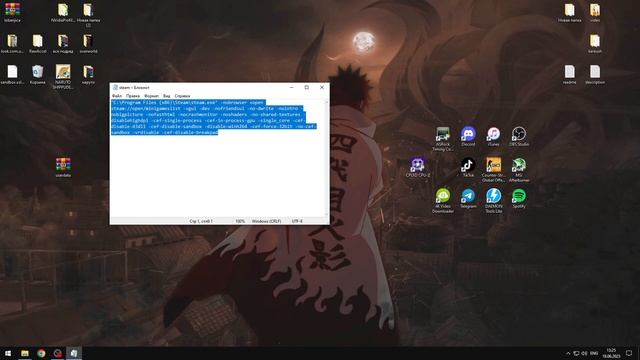Select the userdata WinRAR archive icon
Image resolution: width=640 pixels, height=360 pixels.
click(63, 167)
